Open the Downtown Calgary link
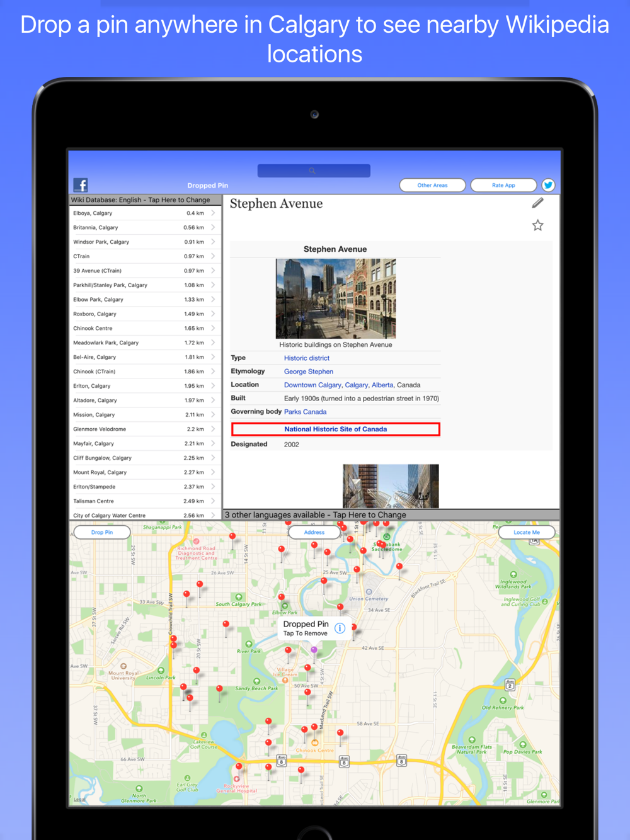 tap(312, 385)
